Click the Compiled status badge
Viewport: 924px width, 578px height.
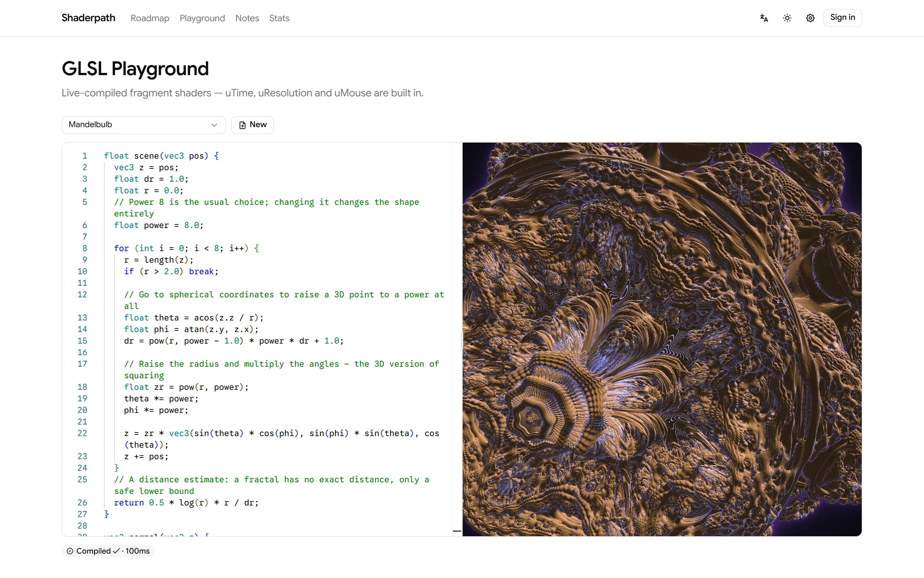[x=108, y=551]
